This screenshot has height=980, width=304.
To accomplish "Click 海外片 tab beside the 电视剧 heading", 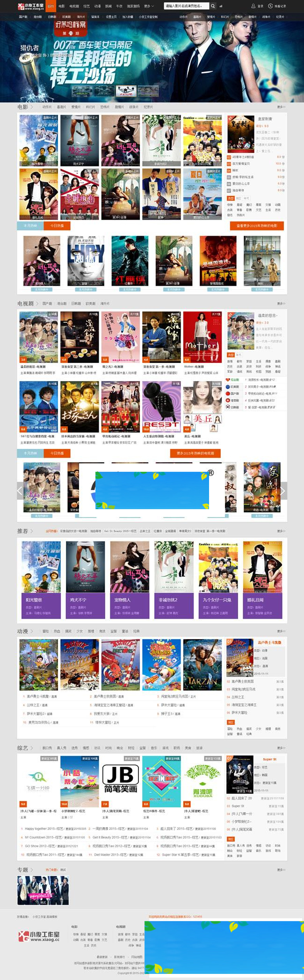I will coord(105,303).
